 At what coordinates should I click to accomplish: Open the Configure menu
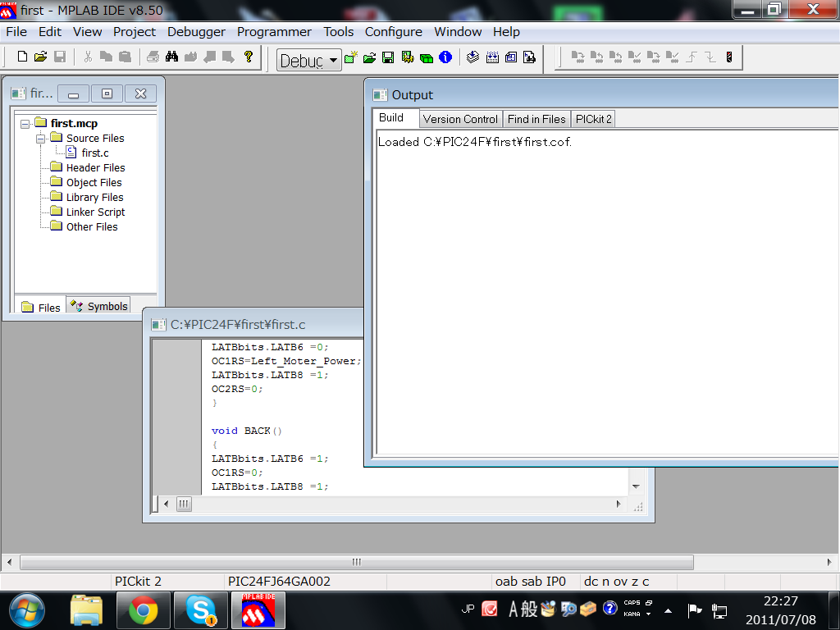coord(393,32)
